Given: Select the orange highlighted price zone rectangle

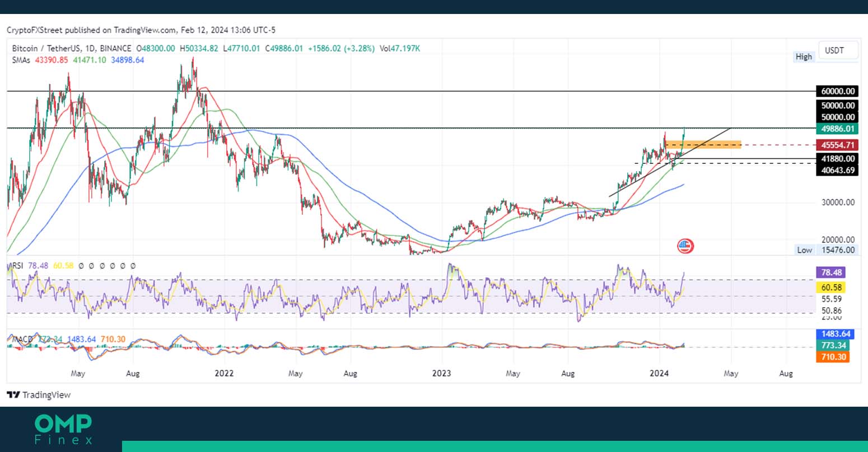Looking at the screenshot, I should [703, 144].
